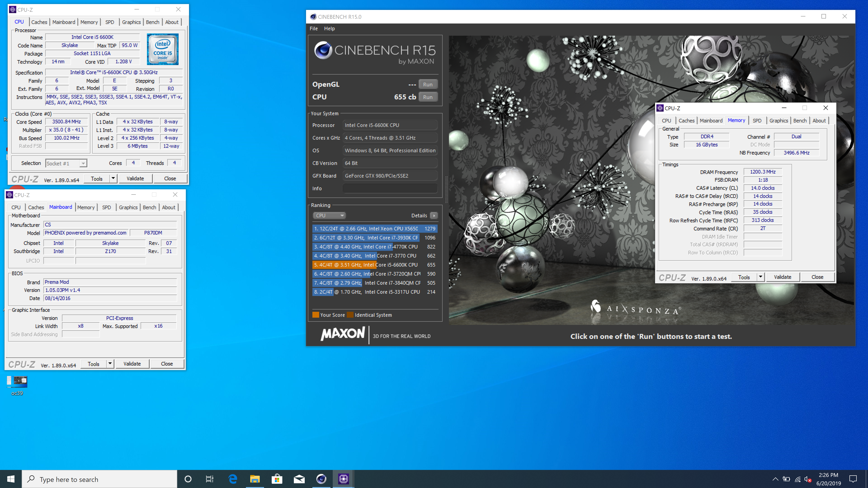
Task: Click the 655 cb CPU score value
Action: (405, 97)
